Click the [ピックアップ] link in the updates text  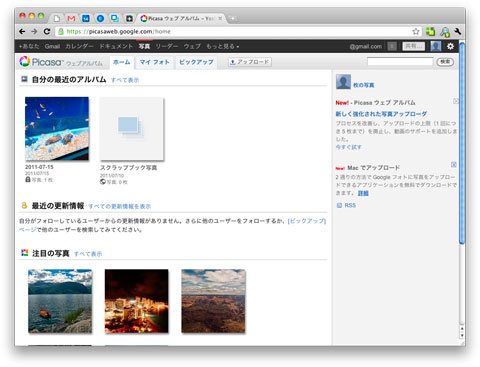(307, 221)
